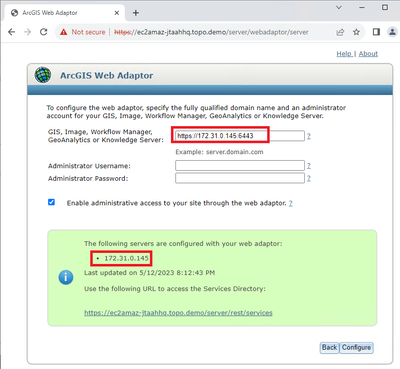
Task: Click the Example: server.domain.com hint text
Action: [x=219, y=152]
